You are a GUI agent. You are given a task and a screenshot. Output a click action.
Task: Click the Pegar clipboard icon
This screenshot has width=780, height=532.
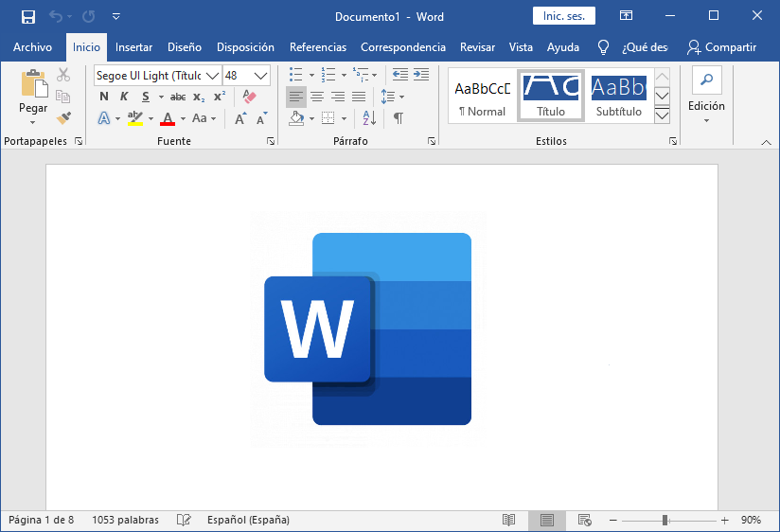click(34, 83)
